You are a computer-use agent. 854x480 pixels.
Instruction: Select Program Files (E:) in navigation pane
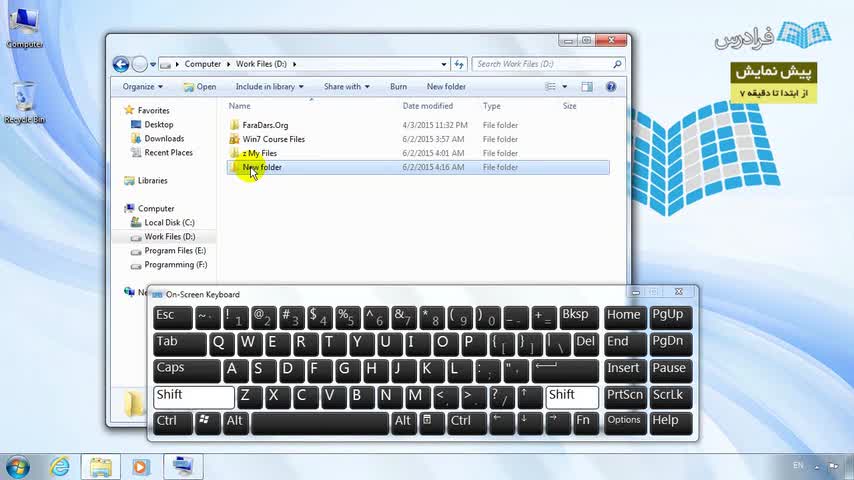pyautogui.click(x=175, y=251)
